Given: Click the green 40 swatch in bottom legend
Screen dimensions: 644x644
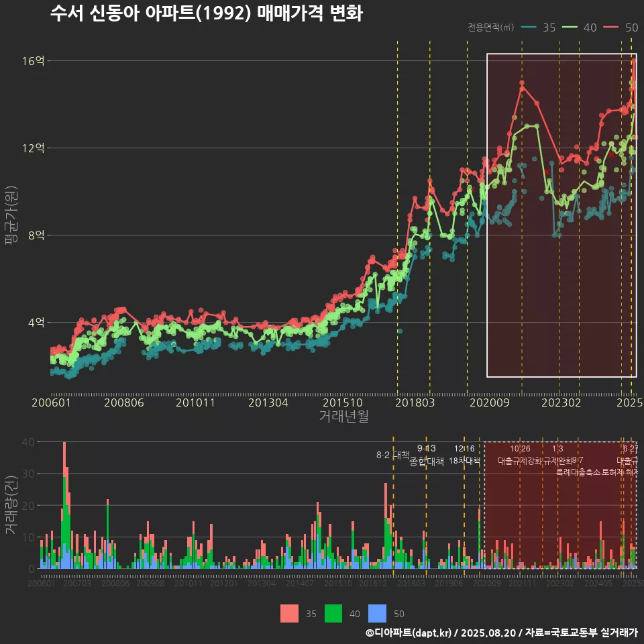Looking at the screenshot, I should (333, 614).
